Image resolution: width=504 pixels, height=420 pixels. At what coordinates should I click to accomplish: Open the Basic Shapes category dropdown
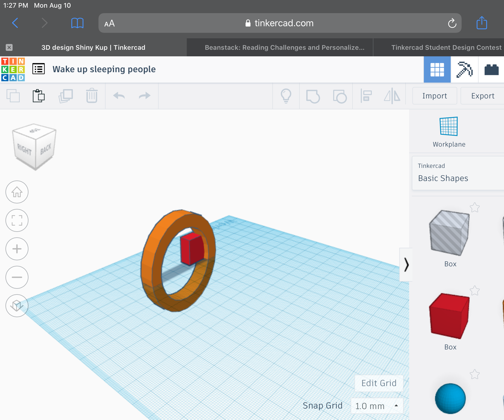(458, 173)
